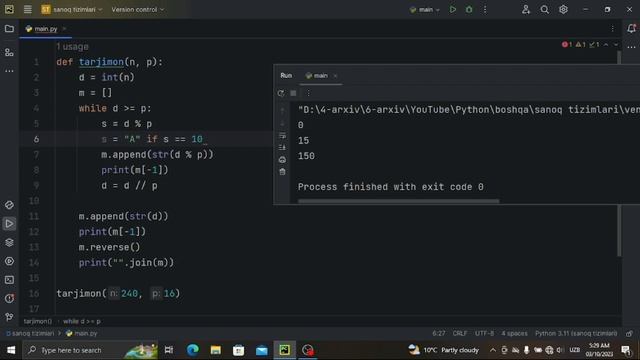Close the main tab in Run panel
The width and height of the screenshot is (640, 360).
point(335,76)
